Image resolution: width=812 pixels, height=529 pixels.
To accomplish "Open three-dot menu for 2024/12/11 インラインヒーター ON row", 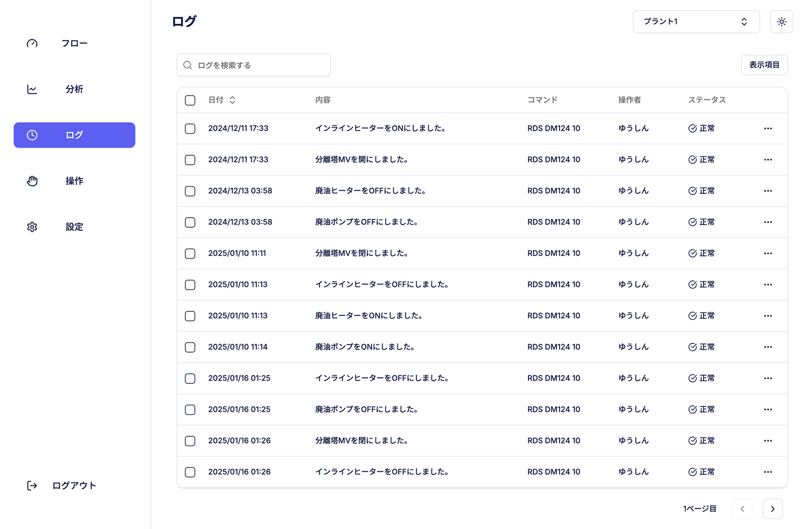I will [768, 128].
